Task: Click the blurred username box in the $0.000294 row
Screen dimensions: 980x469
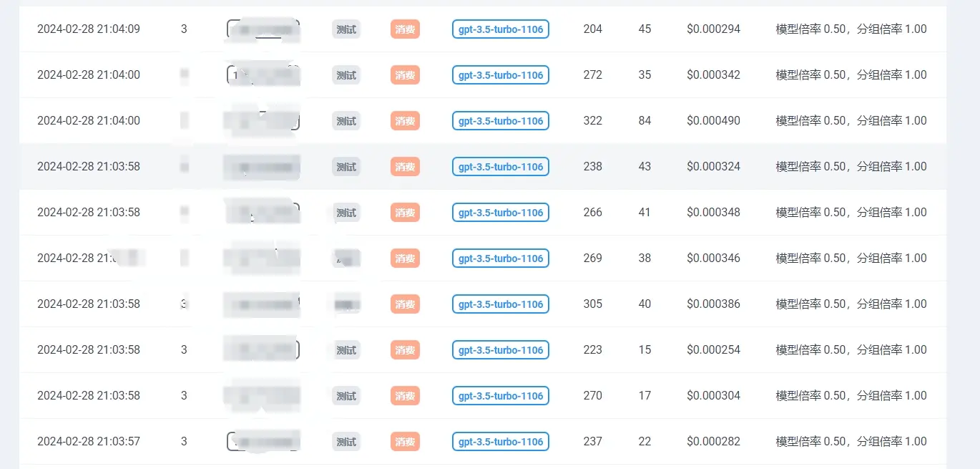Action: (263, 29)
